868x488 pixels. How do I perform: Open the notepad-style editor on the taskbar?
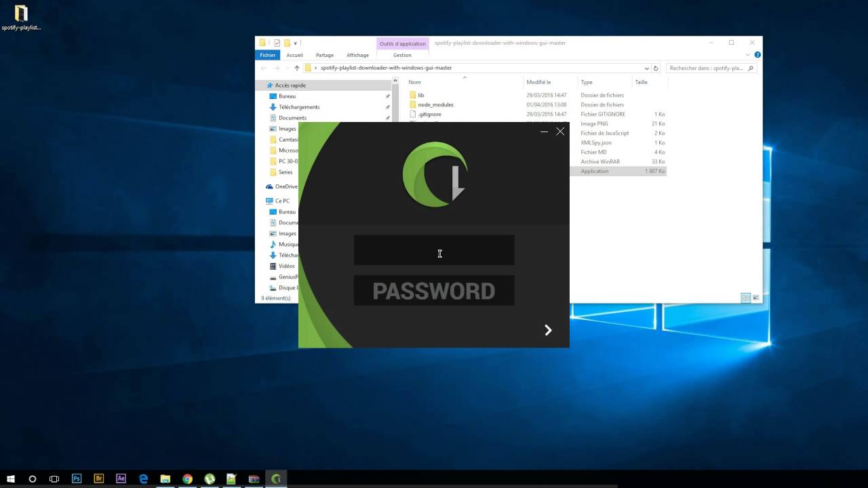click(231, 479)
